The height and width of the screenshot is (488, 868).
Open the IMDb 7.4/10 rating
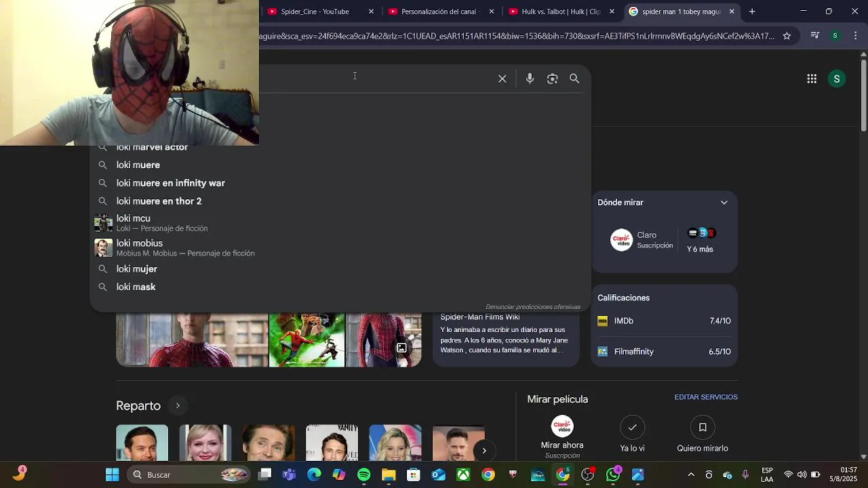(x=664, y=321)
